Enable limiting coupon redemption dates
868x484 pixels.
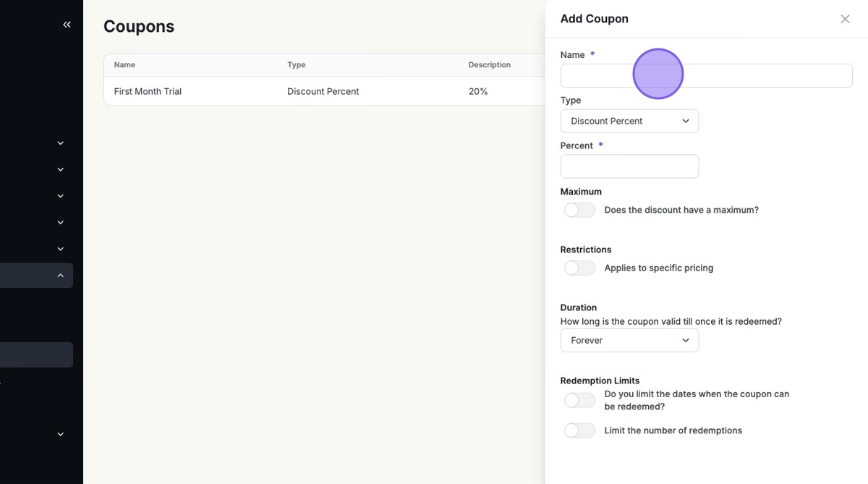pos(579,400)
